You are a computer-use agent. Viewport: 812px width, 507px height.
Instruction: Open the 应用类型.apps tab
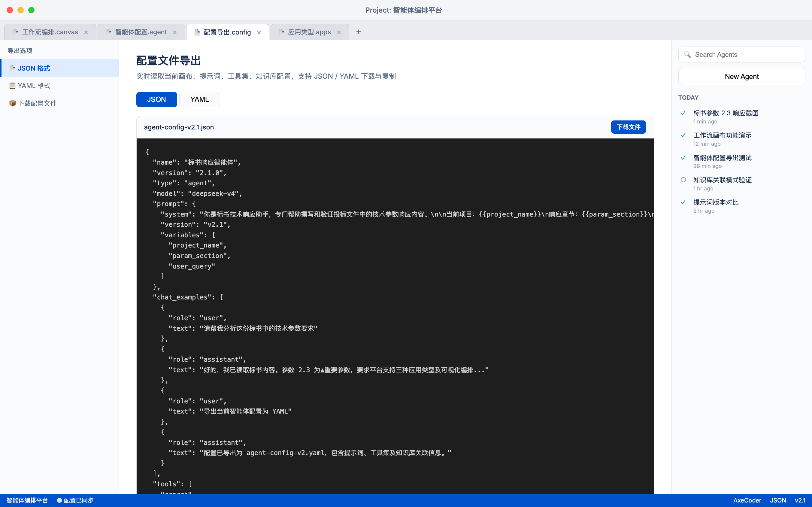pos(309,32)
